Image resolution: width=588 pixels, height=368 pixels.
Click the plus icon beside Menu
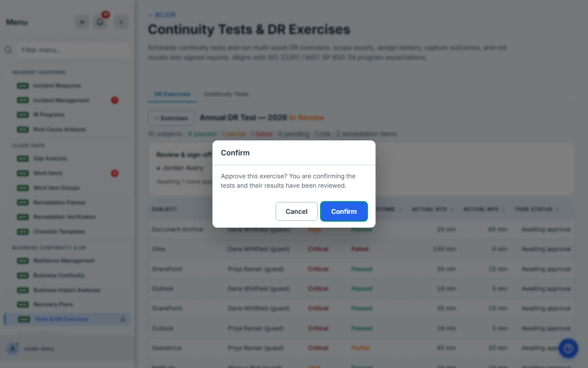(x=82, y=22)
